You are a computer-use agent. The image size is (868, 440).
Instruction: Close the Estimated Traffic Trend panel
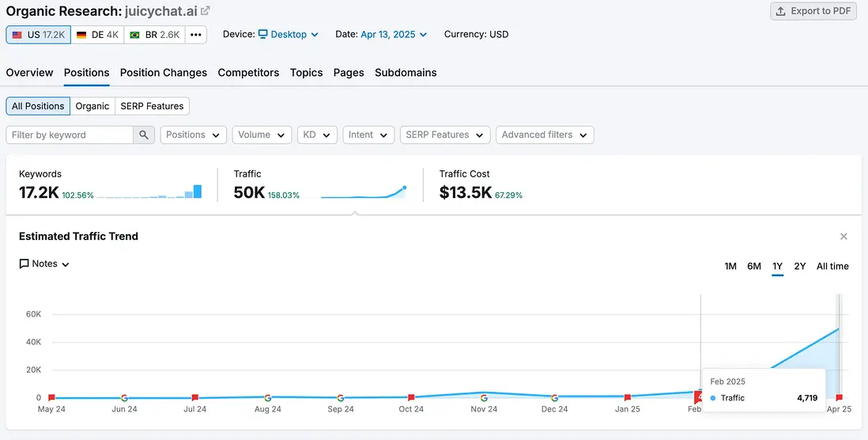[843, 237]
